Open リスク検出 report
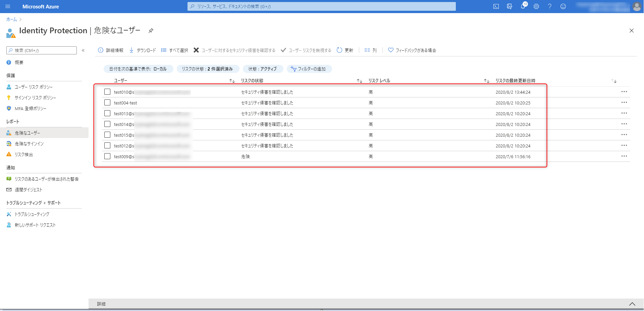Viewport: 644px width, 311px height. [x=24, y=154]
